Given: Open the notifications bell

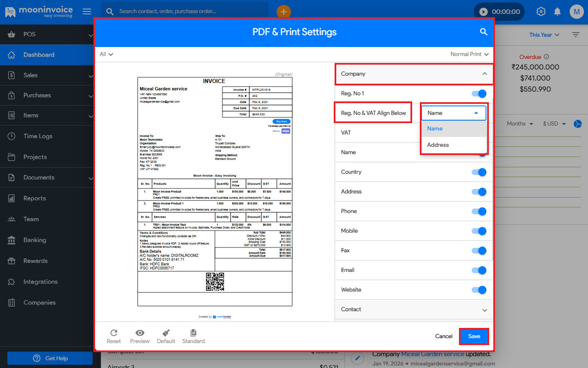Looking at the screenshot, I should pos(557,11).
